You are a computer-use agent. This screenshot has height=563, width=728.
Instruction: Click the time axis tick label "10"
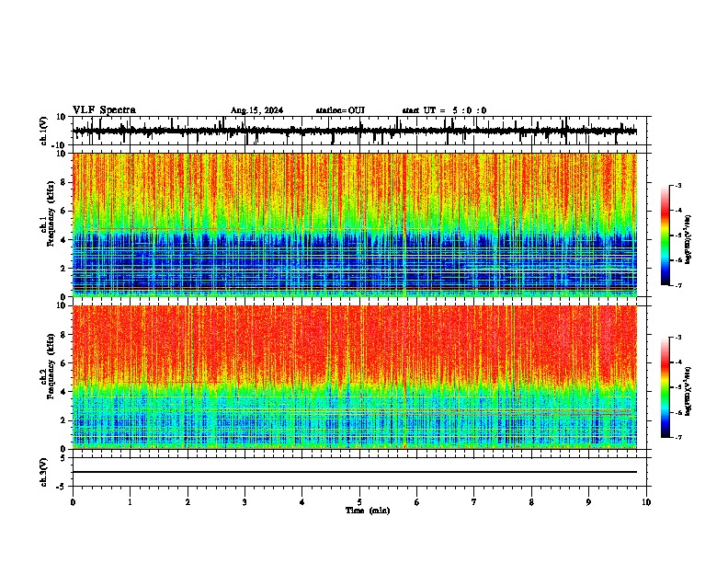[646, 502]
